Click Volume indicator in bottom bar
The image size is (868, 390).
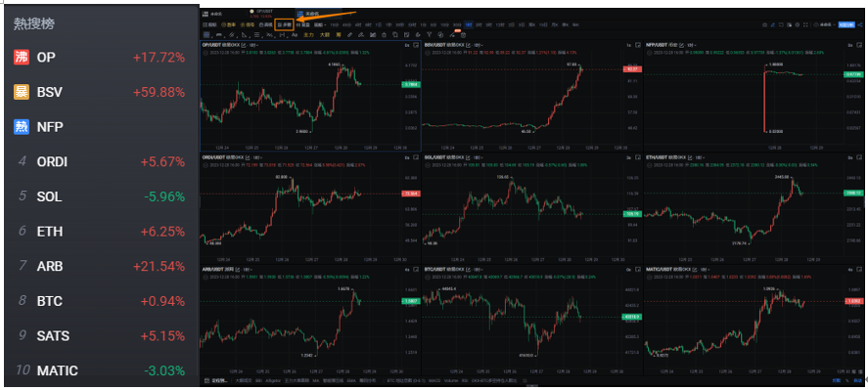[451, 380]
